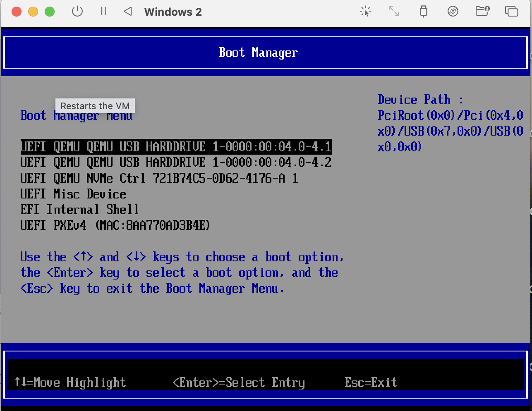This screenshot has width=532, height=411.
Task: Select USB HARDDRIVE 1-0000:00:04.0-4.2 boot entry
Action: pos(176,162)
